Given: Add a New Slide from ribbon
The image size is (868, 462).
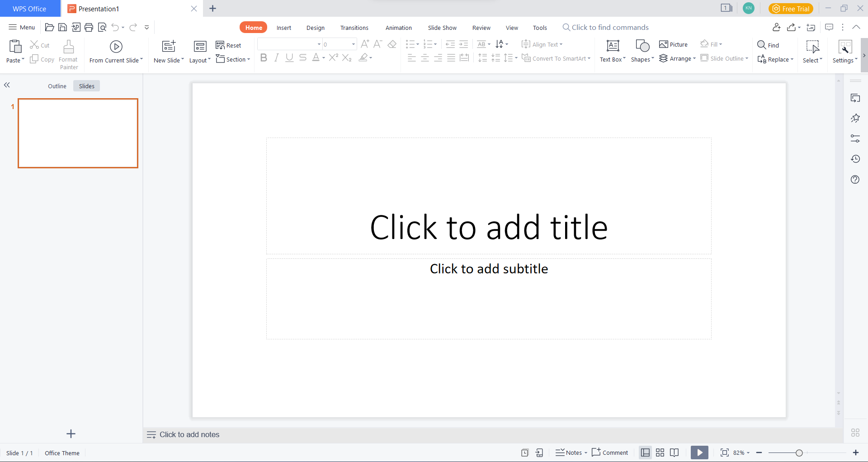Looking at the screenshot, I should 169,52.
